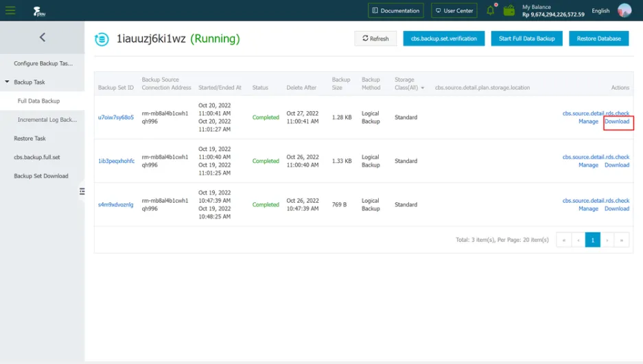
Task: Click the Started/Ended At column header
Action: click(220, 88)
